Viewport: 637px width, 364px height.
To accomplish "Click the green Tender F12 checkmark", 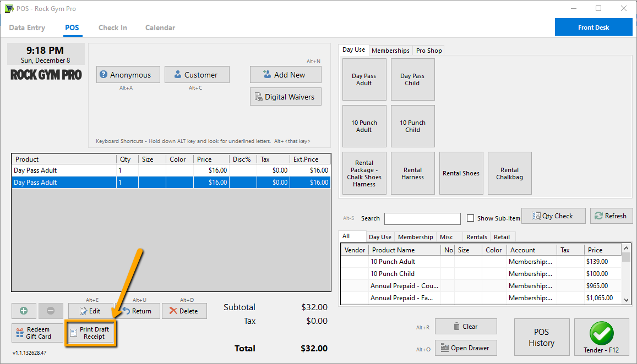I will tap(601, 333).
